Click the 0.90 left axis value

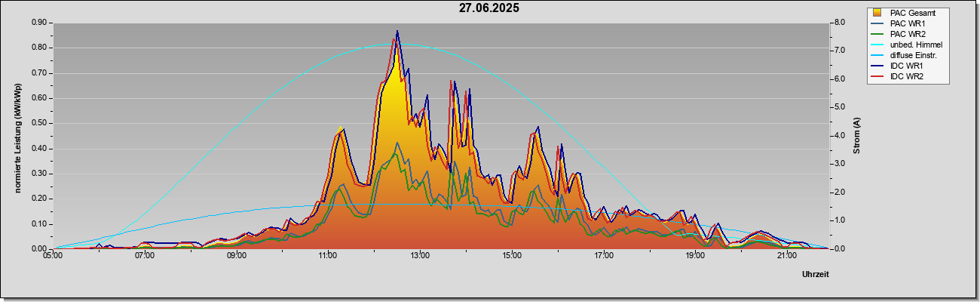pos(38,23)
